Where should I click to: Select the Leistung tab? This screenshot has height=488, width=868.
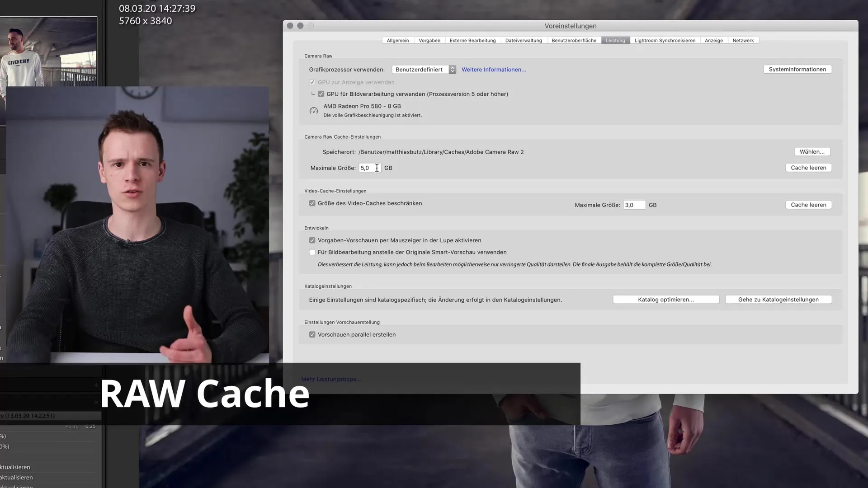tap(615, 41)
